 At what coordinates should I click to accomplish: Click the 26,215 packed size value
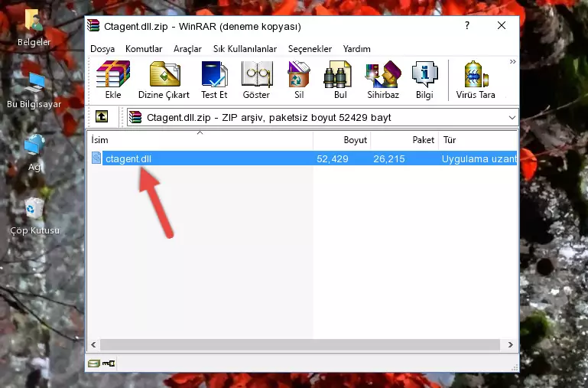[x=389, y=158]
